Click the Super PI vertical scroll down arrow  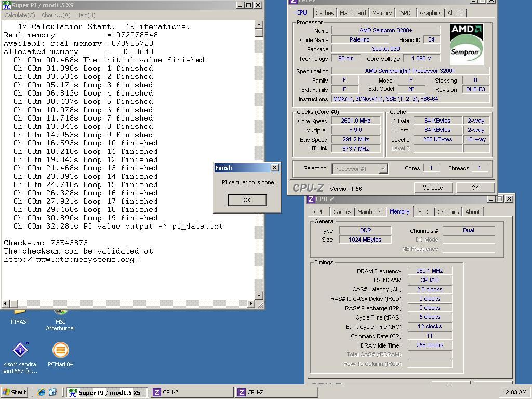[259, 295]
